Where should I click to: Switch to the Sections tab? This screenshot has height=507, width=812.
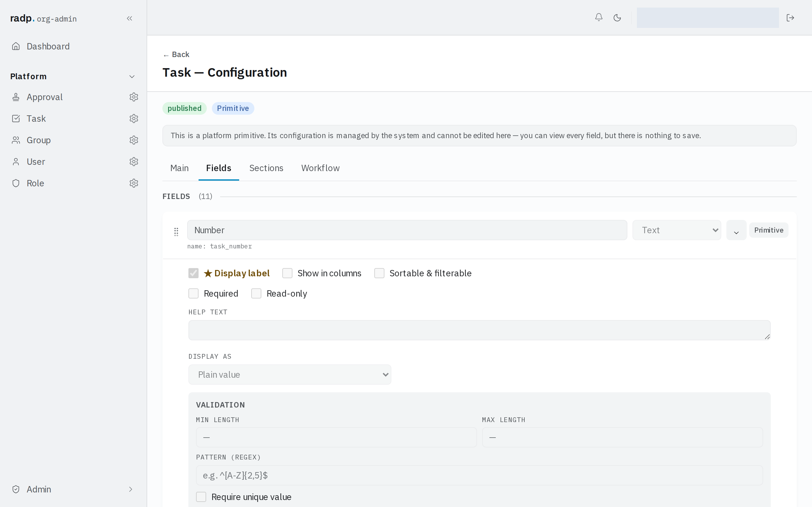pos(266,168)
